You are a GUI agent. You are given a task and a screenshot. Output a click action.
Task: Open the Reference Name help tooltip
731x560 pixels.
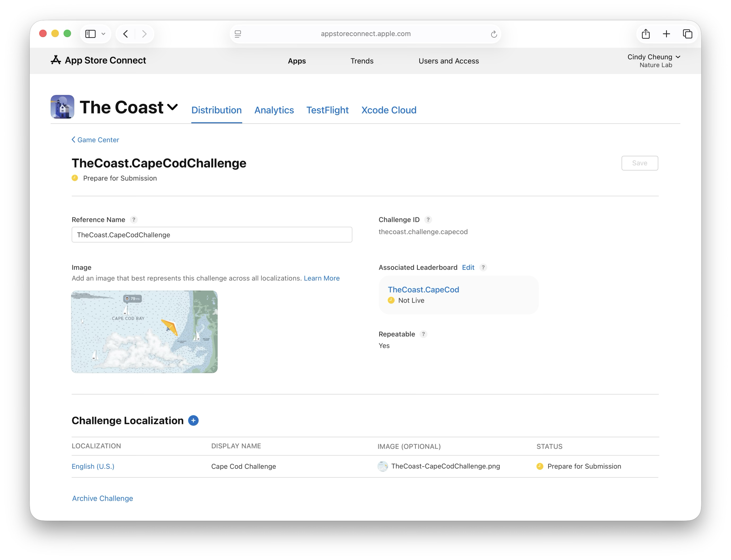134,220
